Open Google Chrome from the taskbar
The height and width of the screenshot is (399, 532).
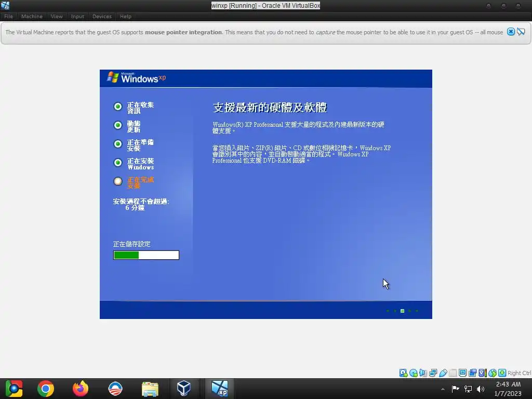click(46, 389)
